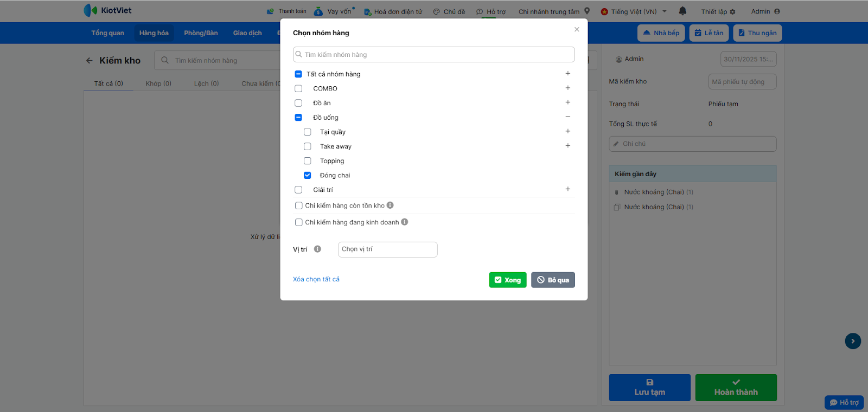
Task: Click the Hoá đơn điện tử link
Action: click(393, 11)
